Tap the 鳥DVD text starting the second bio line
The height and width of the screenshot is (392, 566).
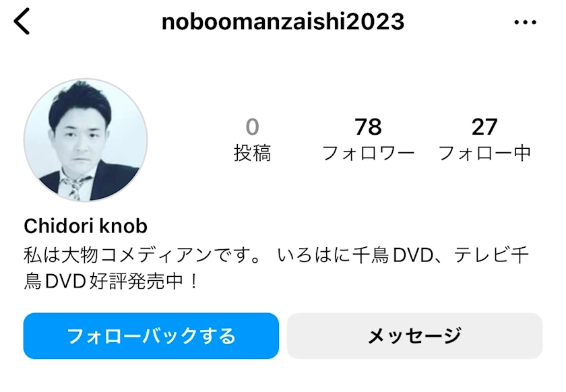coord(55,282)
